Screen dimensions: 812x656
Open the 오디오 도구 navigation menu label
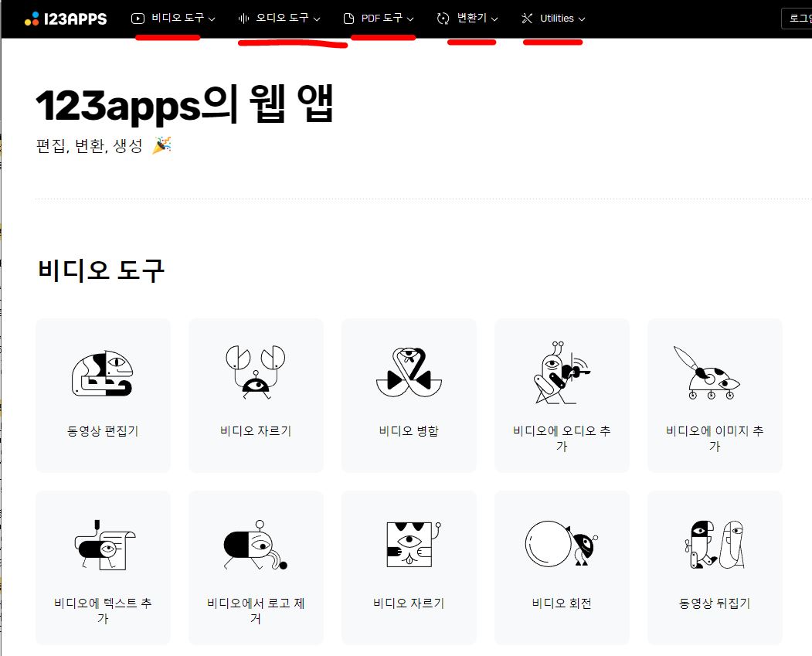point(283,18)
